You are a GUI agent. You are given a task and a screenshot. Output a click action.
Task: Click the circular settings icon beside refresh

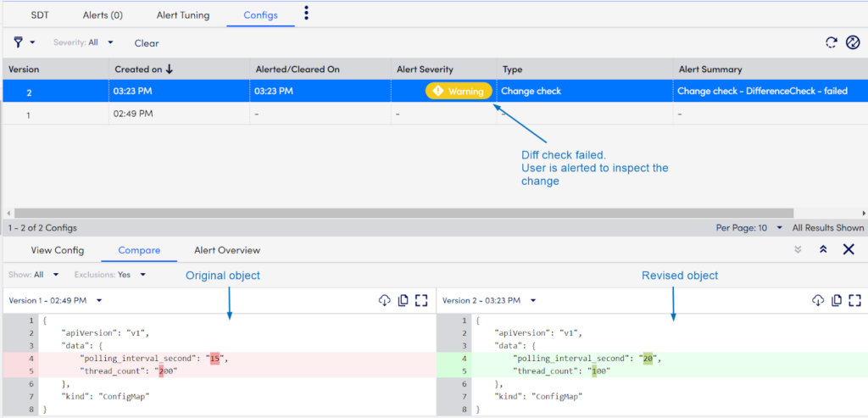(x=853, y=42)
